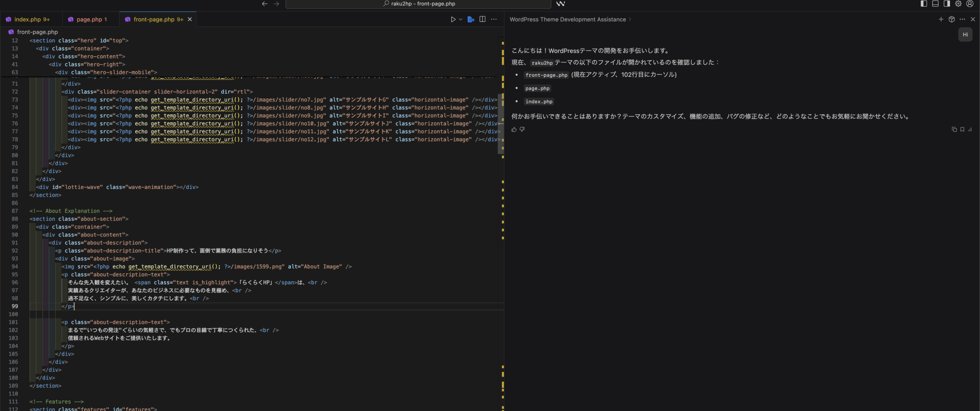980x411 pixels.
Task: Open chat panel more options ellipsis
Action: (x=962, y=20)
